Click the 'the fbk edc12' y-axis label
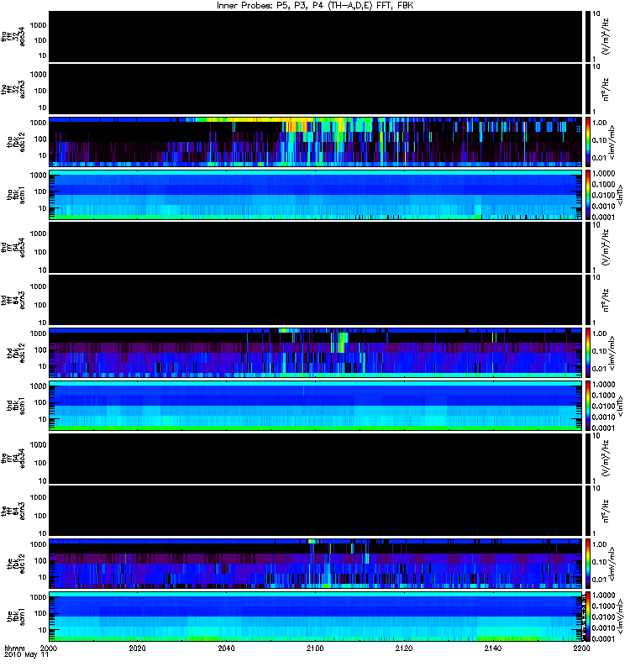 [x=16, y=564]
